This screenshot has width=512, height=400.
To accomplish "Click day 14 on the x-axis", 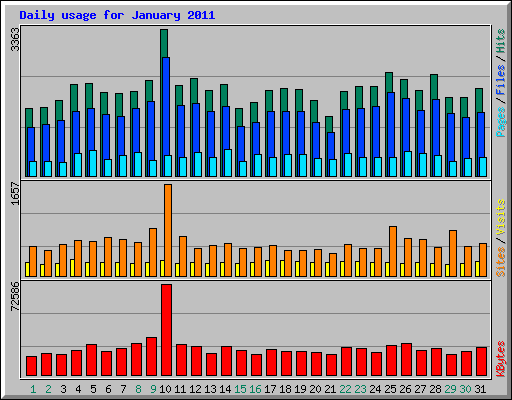I will click(225, 389).
